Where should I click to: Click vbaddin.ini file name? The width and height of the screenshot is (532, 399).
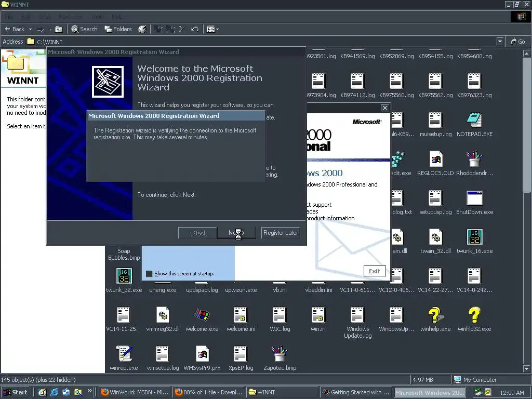(x=318, y=290)
